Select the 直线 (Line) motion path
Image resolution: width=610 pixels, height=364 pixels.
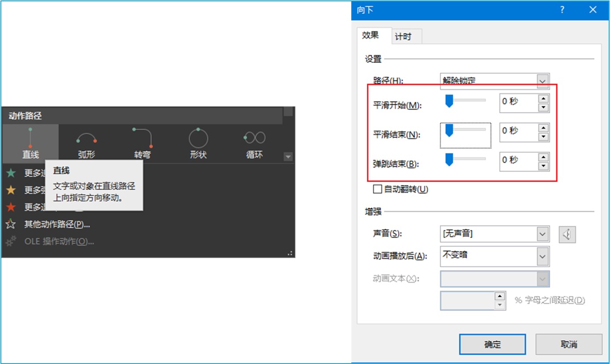tap(30, 141)
